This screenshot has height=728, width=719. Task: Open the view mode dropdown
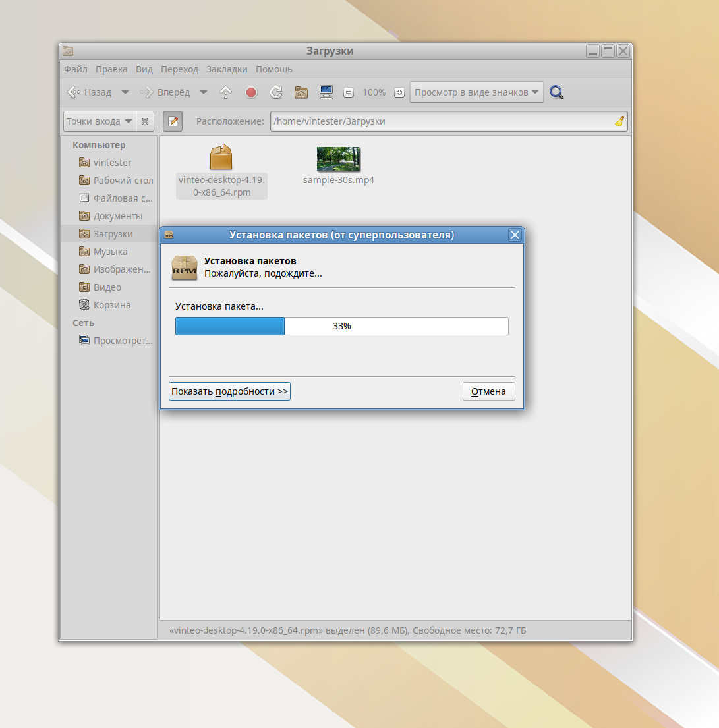pyautogui.click(x=476, y=92)
